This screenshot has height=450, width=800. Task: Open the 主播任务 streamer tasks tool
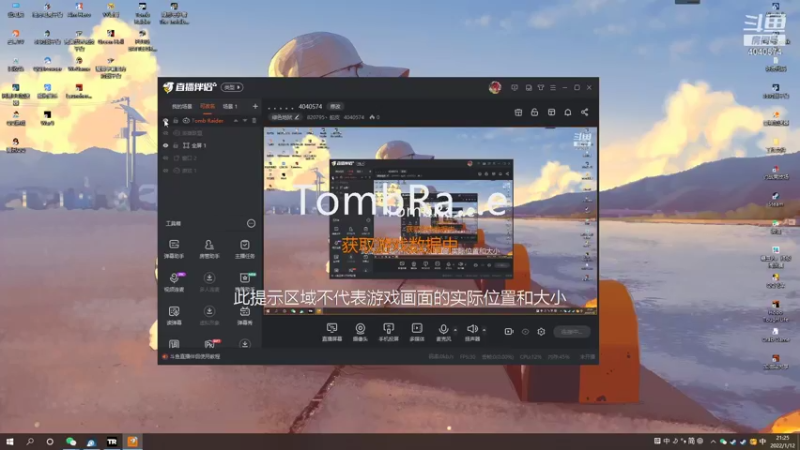(x=244, y=249)
